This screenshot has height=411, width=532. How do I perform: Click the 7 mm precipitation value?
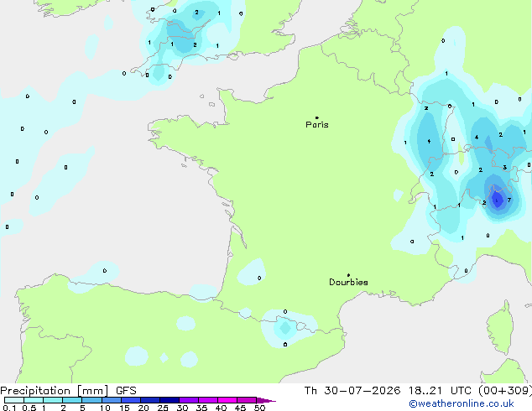pyautogui.click(x=509, y=200)
